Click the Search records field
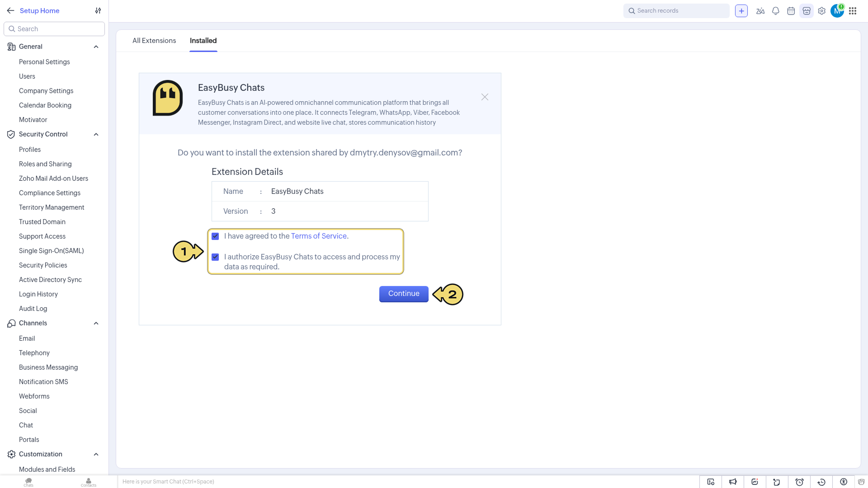Screen dimensions: 868x488 point(676,11)
